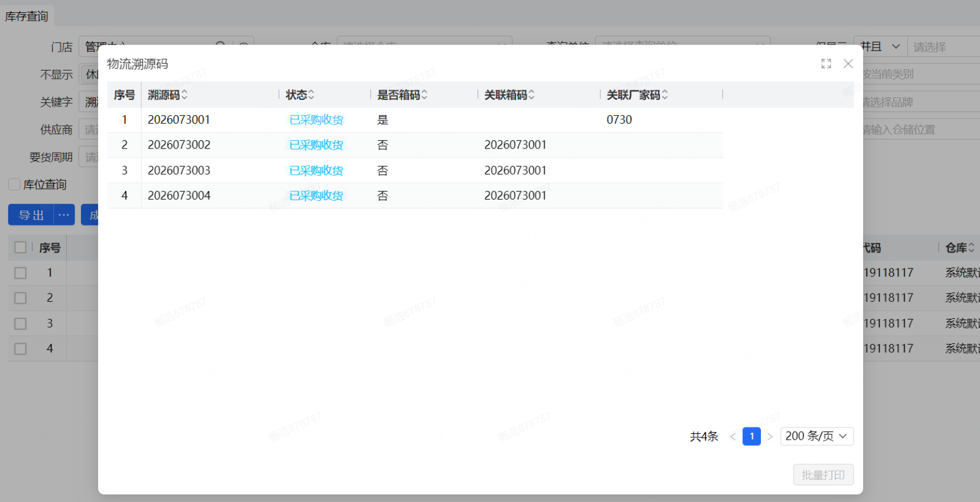
Task: Click the 序号 header in dialog table
Action: coord(124,95)
